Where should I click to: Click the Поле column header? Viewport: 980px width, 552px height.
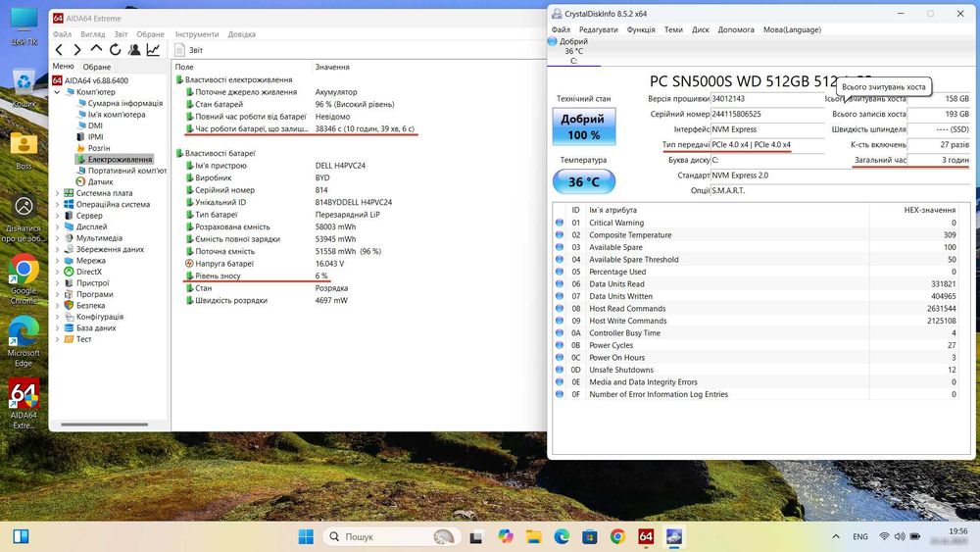(184, 67)
